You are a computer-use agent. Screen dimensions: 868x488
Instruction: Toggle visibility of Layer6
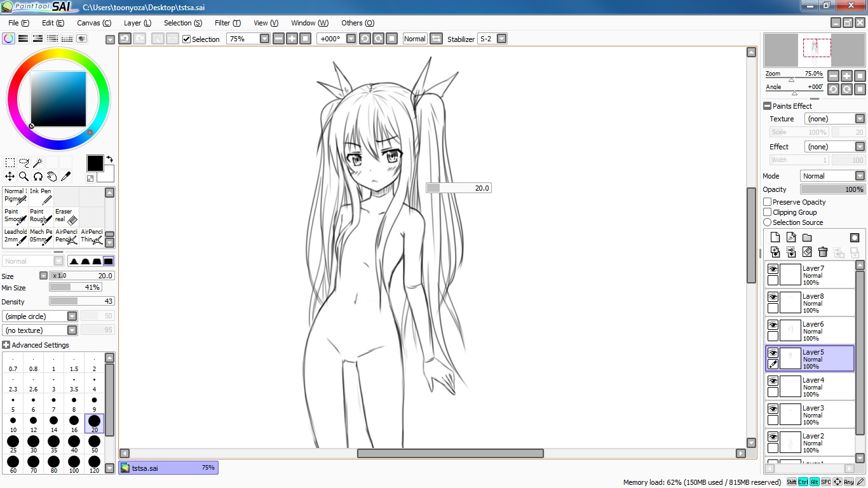tap(773, 325)
